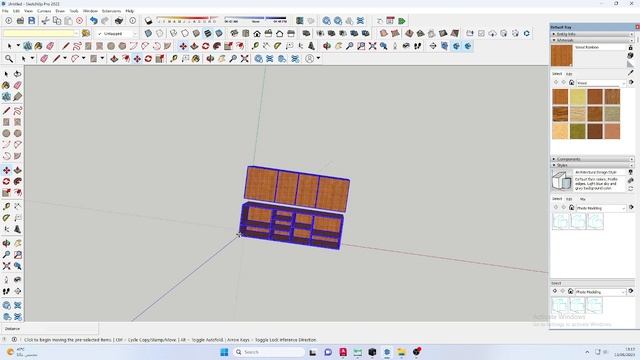Select the Paint Bucket tool in left toolbar
640x360 pixels.
[6, 85]
